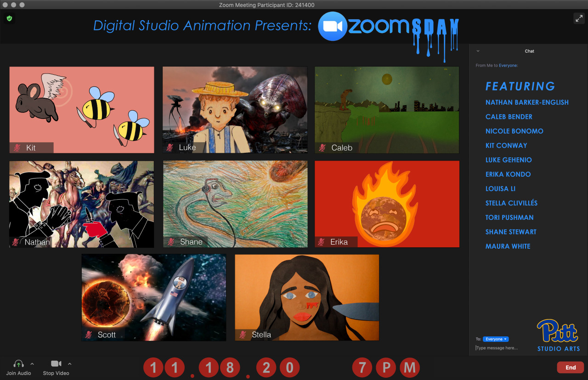Click the Stop Video camera icon

56,364
